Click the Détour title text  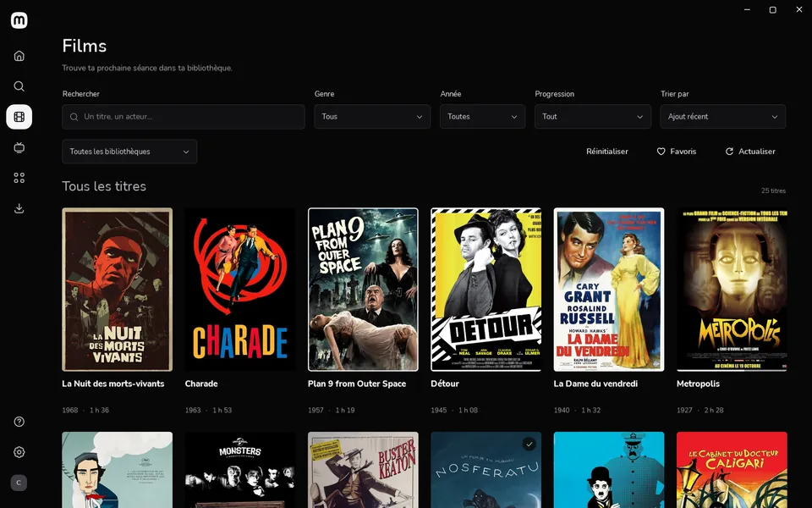(x=445, y=384)
